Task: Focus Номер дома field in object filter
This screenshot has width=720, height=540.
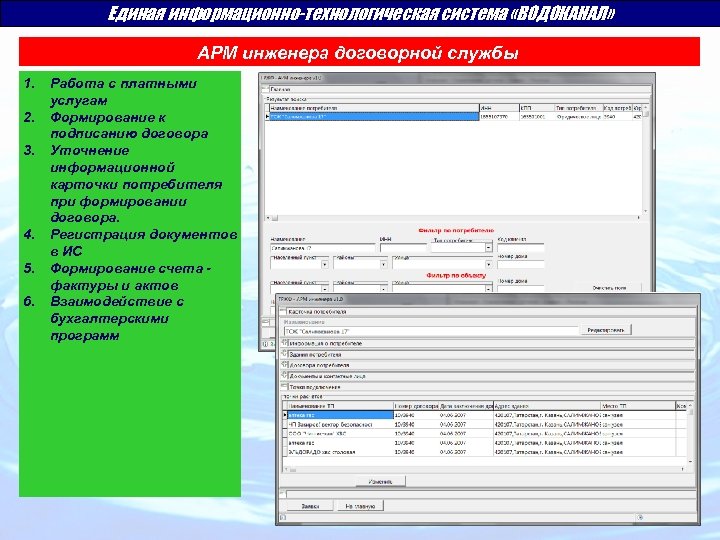Action: [x=521, y=289]
